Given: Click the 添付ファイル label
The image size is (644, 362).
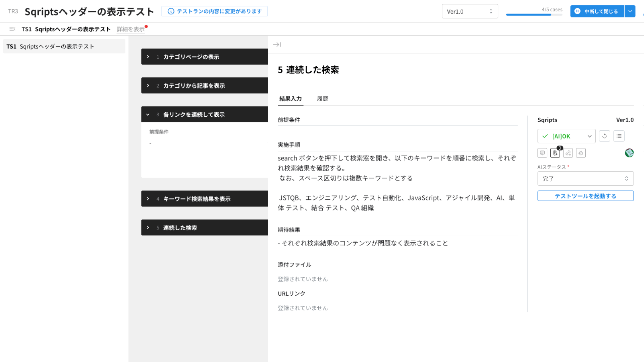Looking at the screenshot, I should pyautogui.click(x=294, y=265).
